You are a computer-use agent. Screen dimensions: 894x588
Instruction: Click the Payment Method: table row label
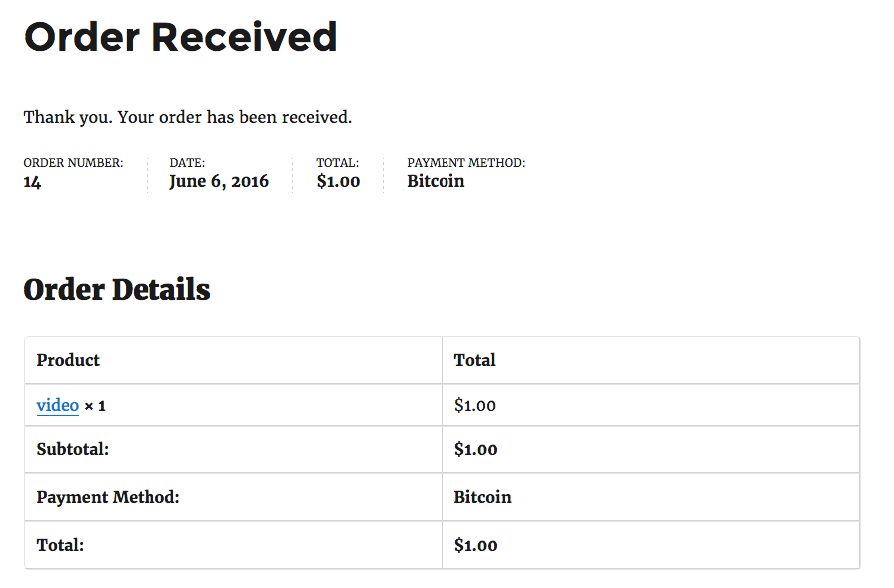[109, 497]
